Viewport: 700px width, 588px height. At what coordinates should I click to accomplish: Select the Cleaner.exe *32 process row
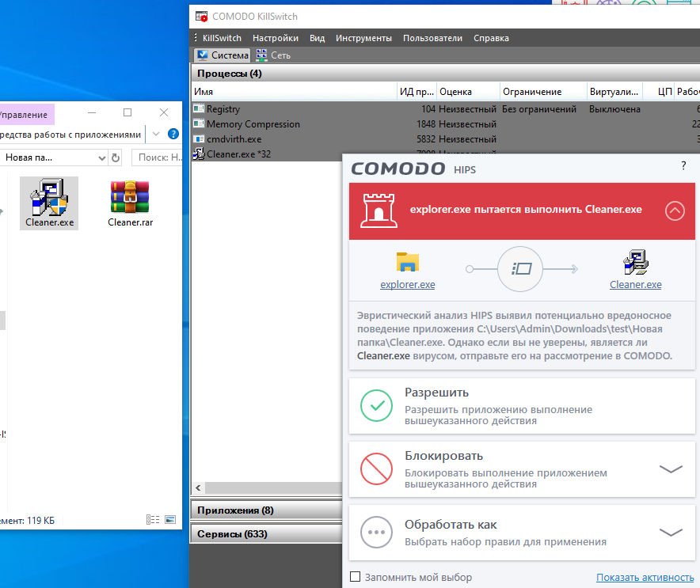[x=267, y=154]
